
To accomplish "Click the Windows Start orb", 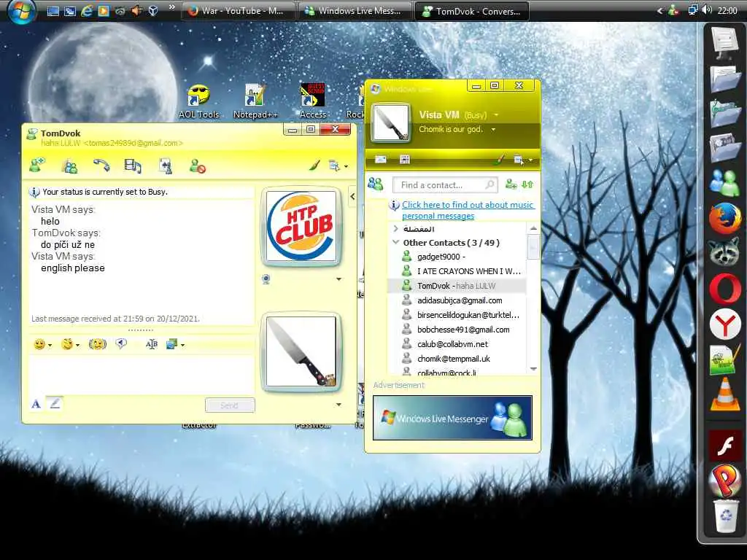I will 22,10.
